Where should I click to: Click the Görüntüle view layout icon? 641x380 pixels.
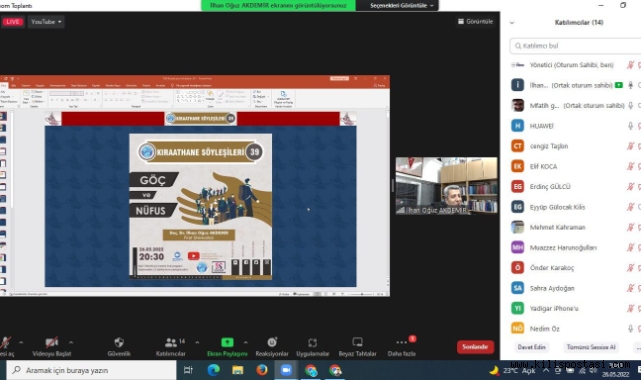pos(461,21)
